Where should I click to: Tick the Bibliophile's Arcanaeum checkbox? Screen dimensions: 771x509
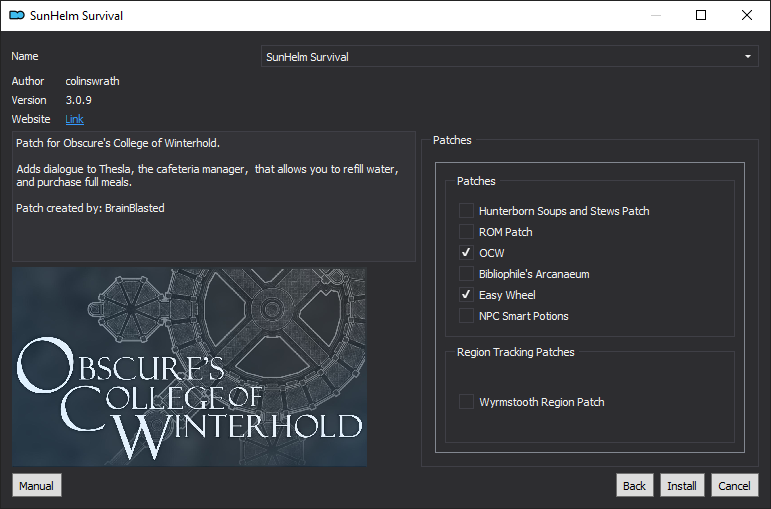pos(466,273)
